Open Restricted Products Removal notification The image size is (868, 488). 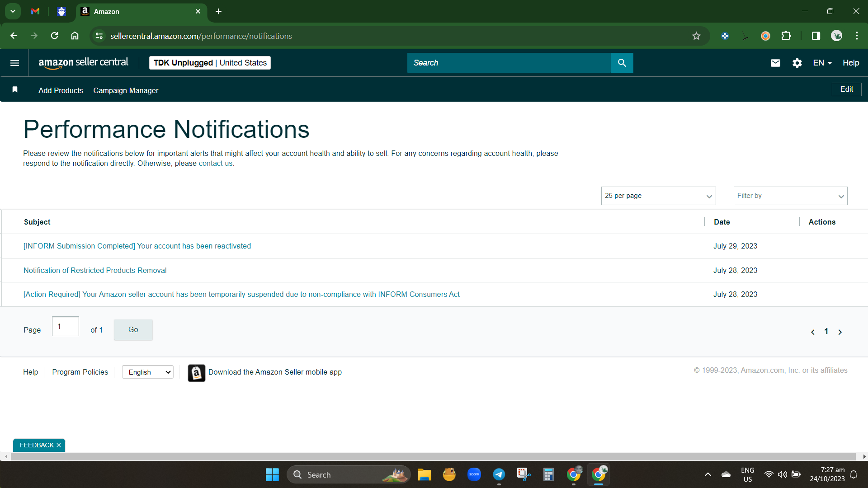coord(95,271)
